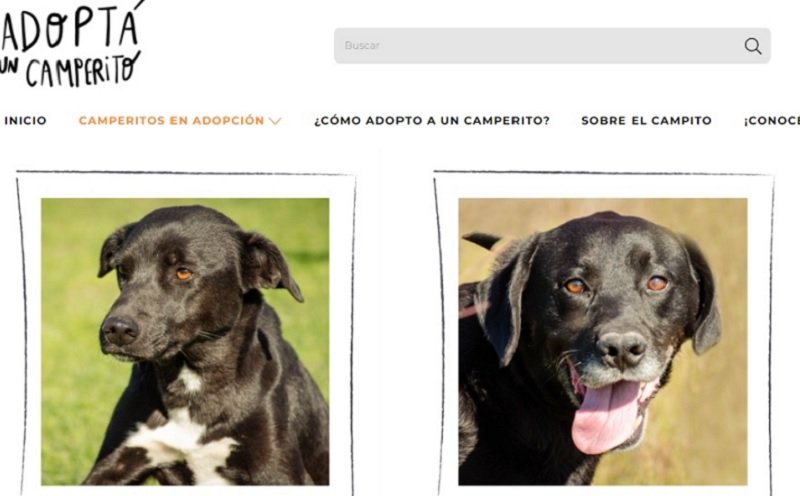Visit the Sobre el Campito page
Screen dimensions: 800x496
(646, 120)
